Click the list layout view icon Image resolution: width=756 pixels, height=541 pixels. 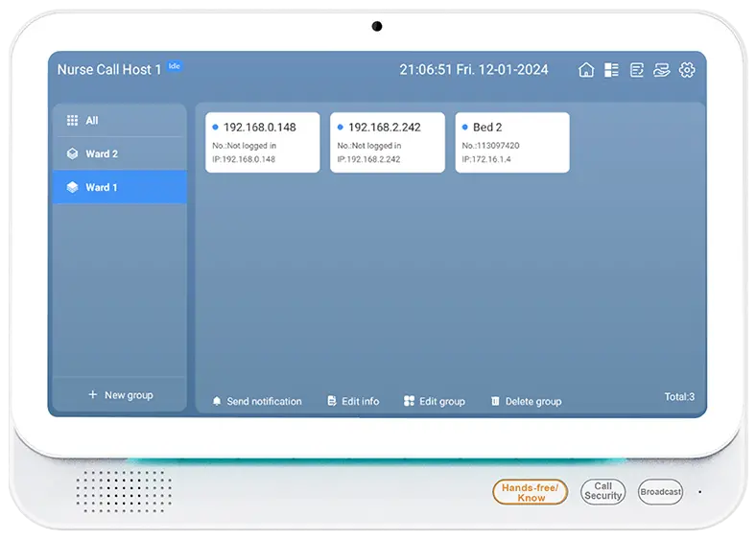pos(611,70)
